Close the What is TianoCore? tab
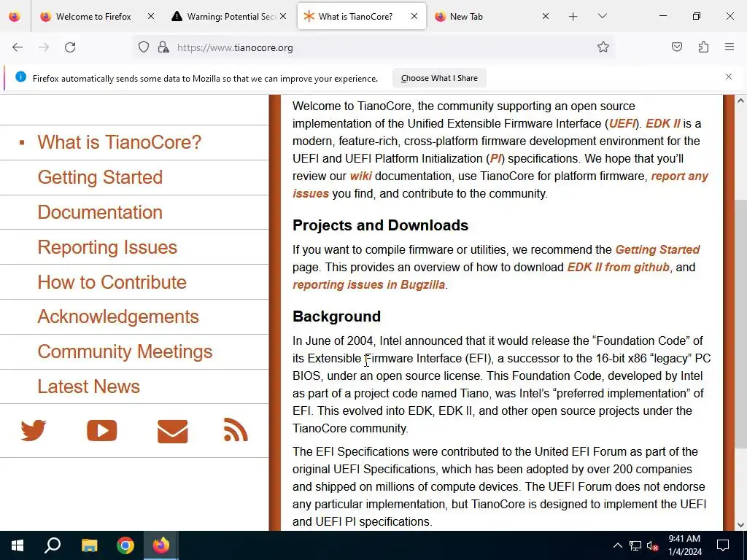Screen dimensions: 747x560 tap(414, 16)
